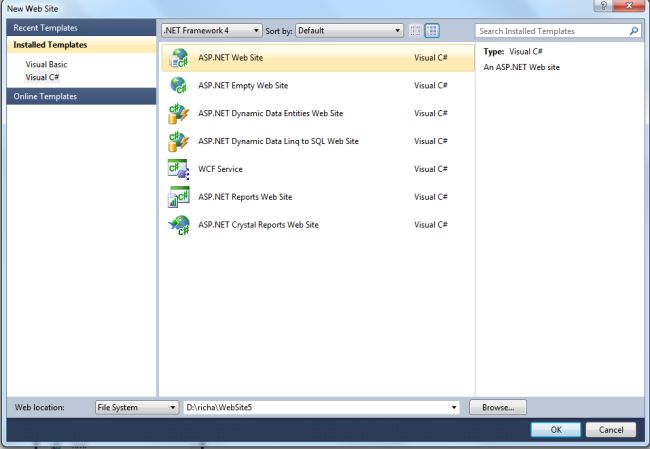
Task: Open the Installed Templates section
Action: point(81,45)
